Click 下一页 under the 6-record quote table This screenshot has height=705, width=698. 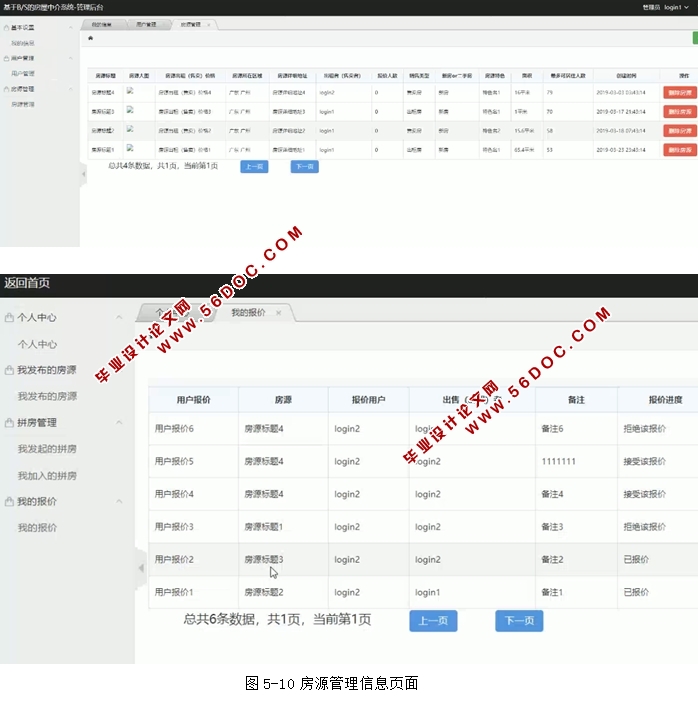click(x=519, y=621)
